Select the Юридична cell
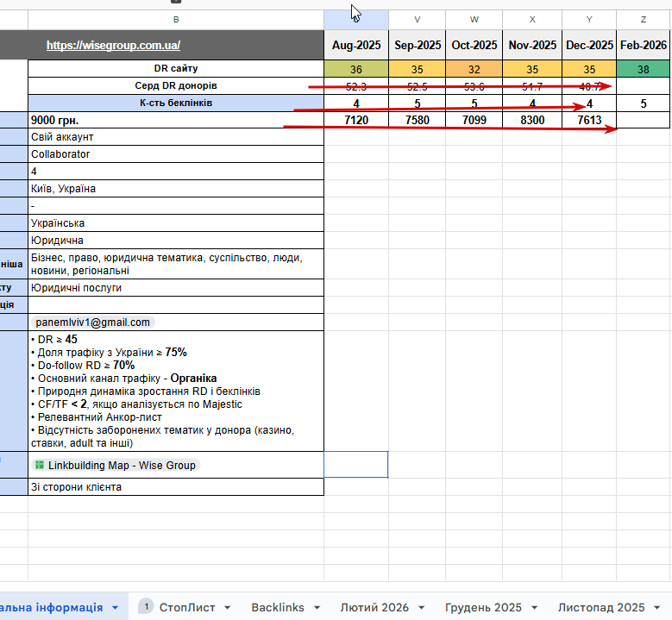This screenshot has height=620, width=672. point(176,240)
